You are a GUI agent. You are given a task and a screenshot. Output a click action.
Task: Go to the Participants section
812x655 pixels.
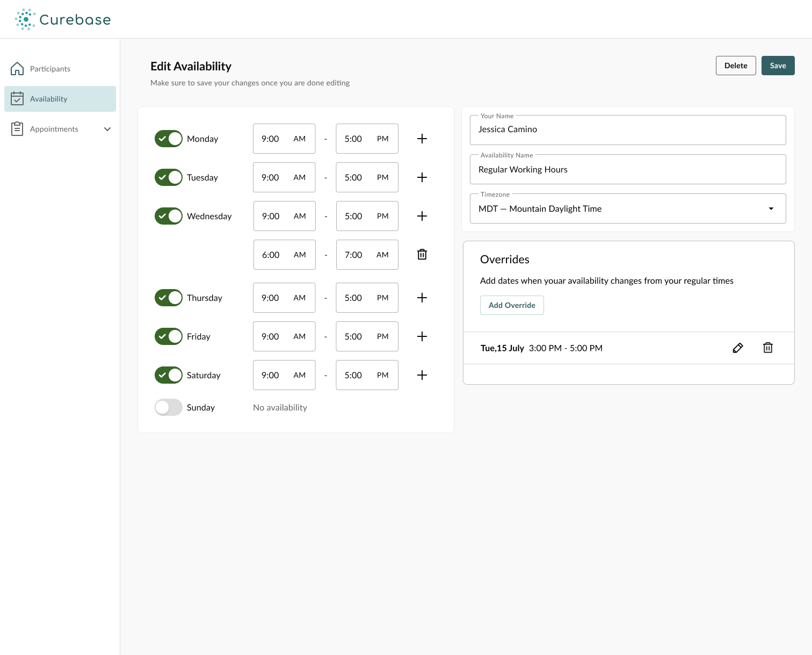coord(50,69)
